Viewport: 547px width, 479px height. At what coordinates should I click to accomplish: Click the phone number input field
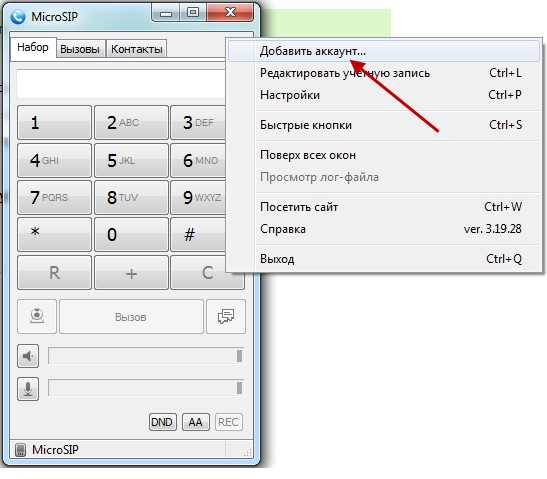point(121,84)
